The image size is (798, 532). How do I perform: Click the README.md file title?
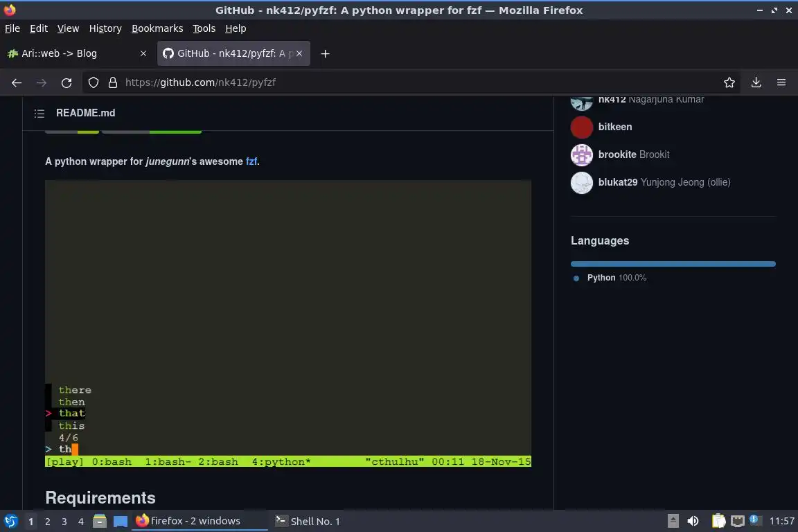click(85, 113)
